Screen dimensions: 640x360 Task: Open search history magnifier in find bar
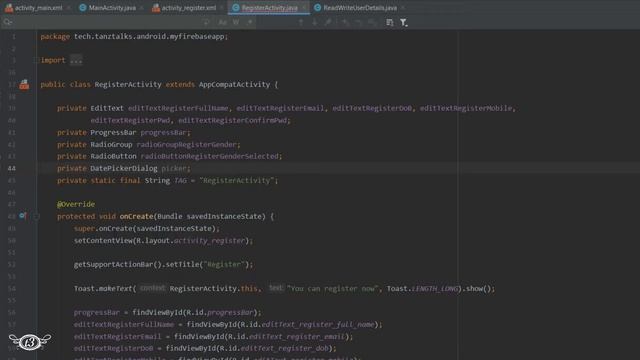[x=7, y=22]
